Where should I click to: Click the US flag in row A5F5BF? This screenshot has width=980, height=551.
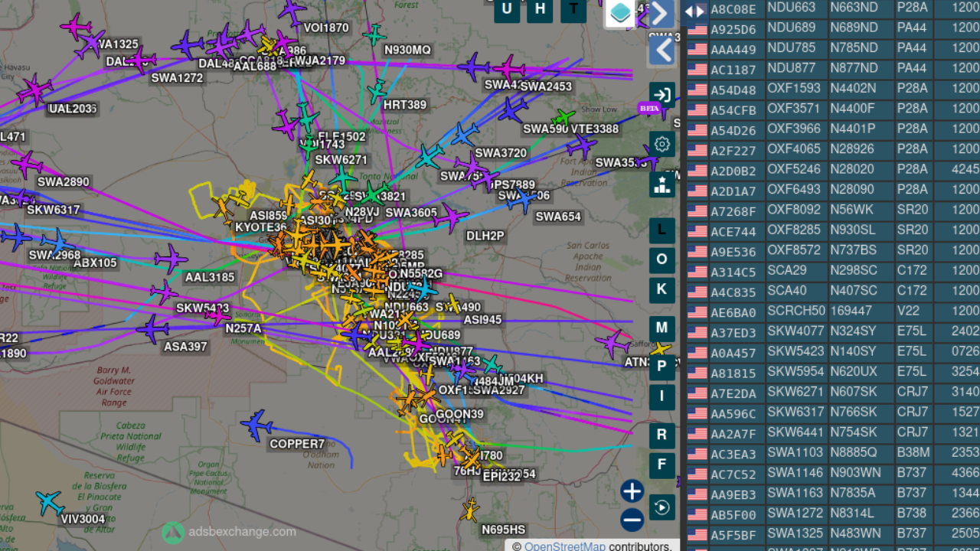tap(697, 534)
